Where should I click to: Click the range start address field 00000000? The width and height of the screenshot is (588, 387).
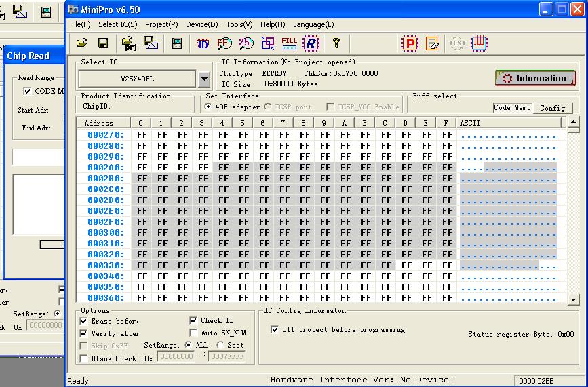point(176,356)
